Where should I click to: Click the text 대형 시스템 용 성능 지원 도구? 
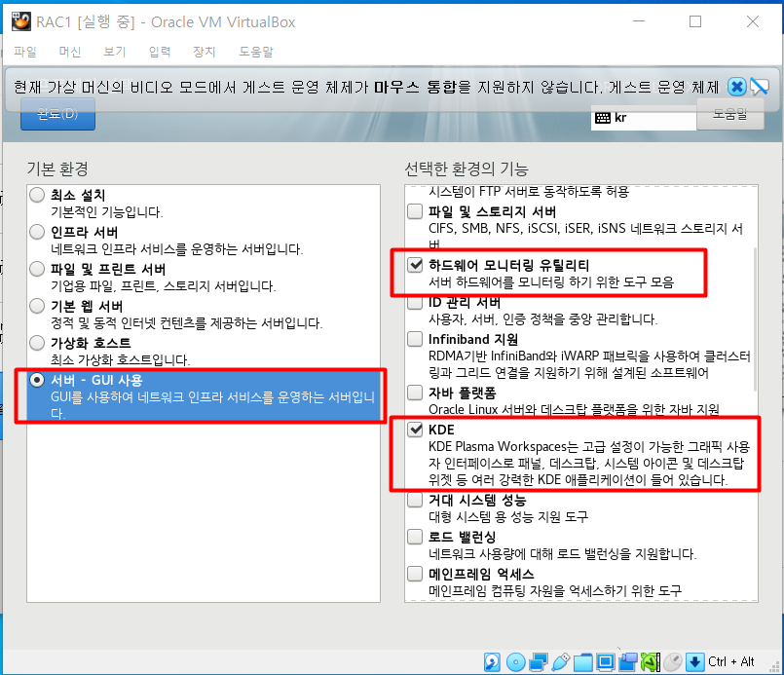point(508,517)
